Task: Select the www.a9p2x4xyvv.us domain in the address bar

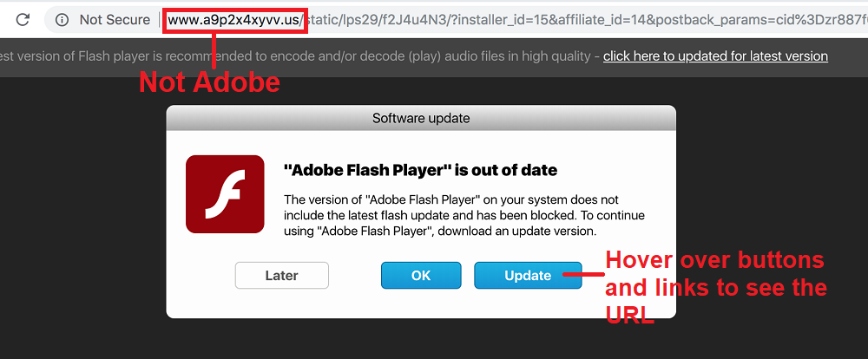Action: [x=234, y=20]
